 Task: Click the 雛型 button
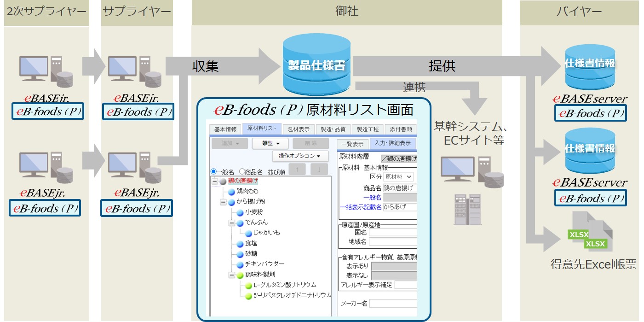coord(270,143)
